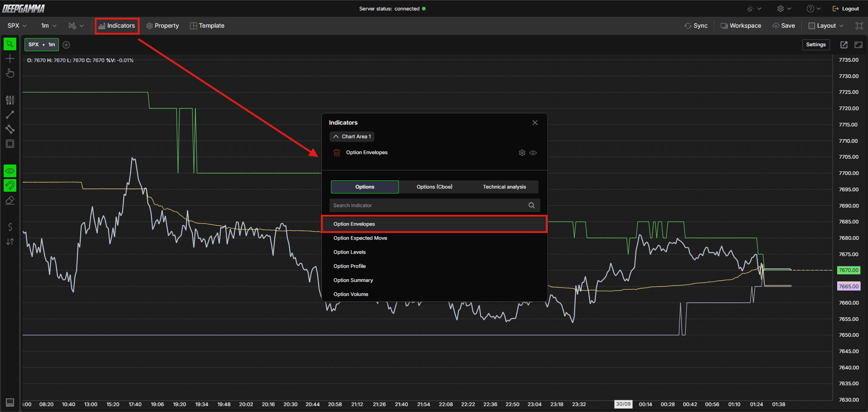Click the dollar sign sidebar icon
868x412 pixels.
(x=10, y=227)
